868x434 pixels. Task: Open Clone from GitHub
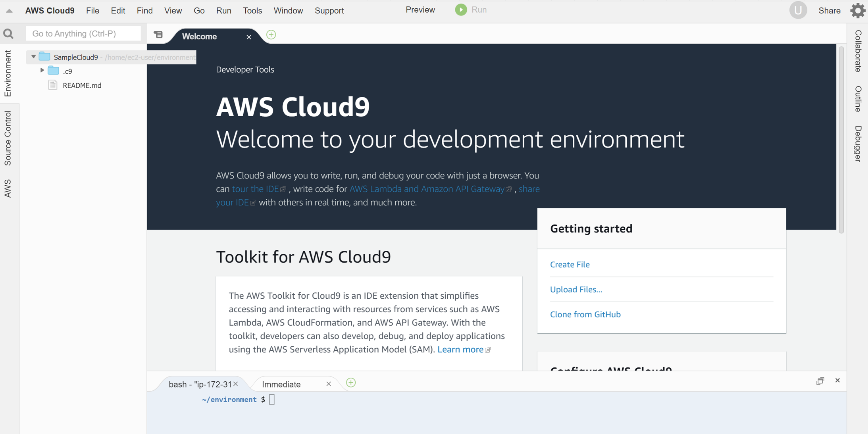pyautogui.click(x=585, y=314)
